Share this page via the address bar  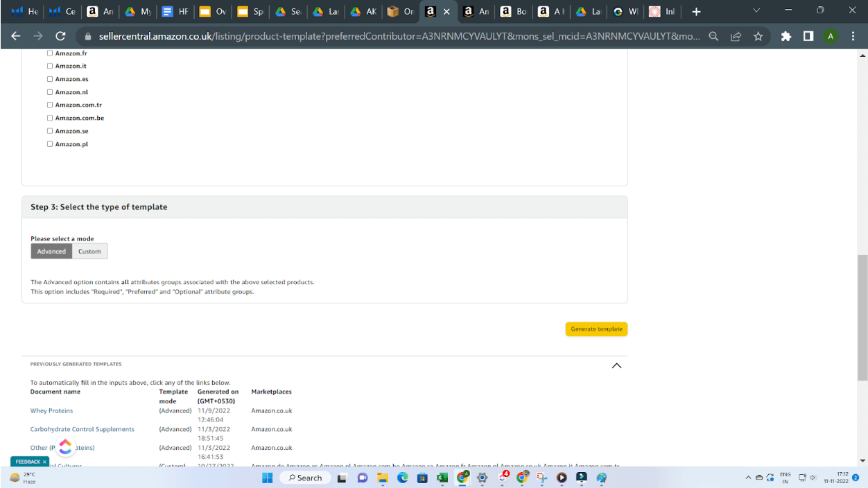coord(736,36)
